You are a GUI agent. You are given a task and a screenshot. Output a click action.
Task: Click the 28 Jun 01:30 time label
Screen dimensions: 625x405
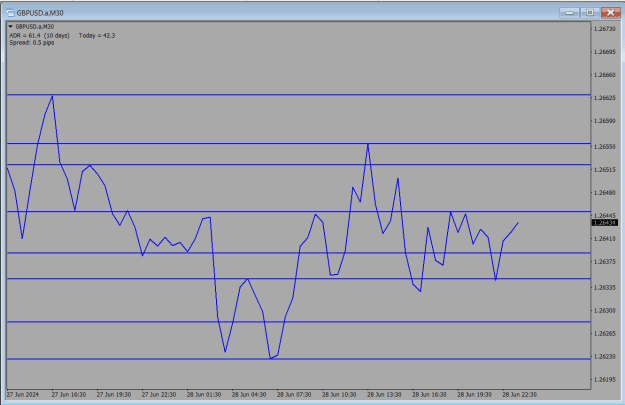pyautogui.click(x=204, y=395)
